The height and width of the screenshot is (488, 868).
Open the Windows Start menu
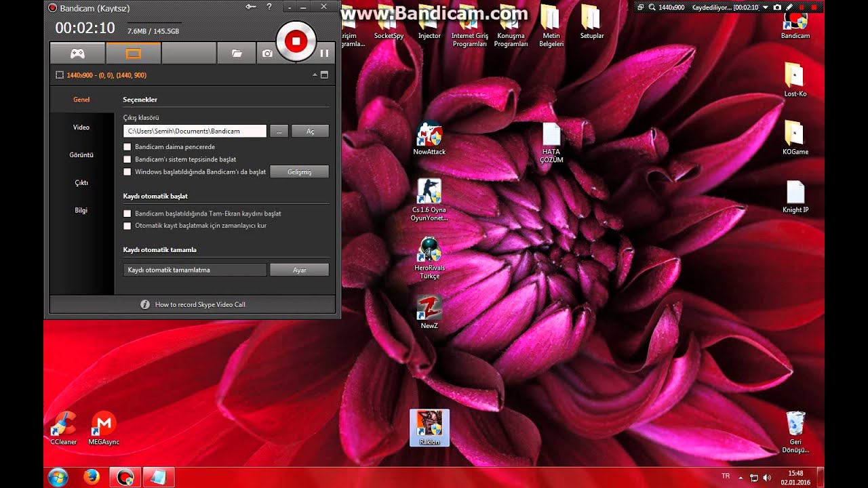pyautogui.click(x=58, y=477)
